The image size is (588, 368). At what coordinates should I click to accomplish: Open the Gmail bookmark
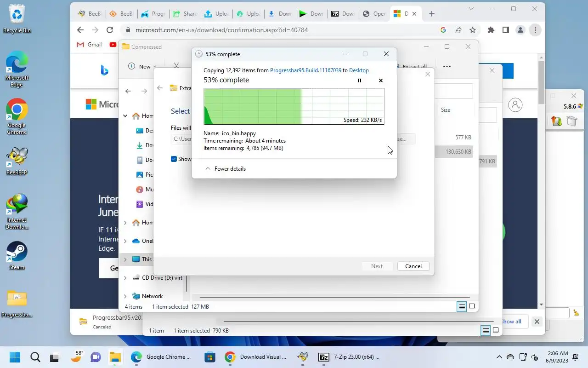click(89, 45)
